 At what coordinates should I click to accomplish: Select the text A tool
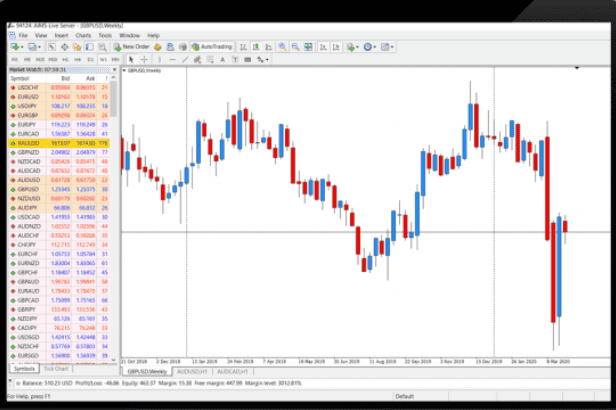tap(222, 59)
